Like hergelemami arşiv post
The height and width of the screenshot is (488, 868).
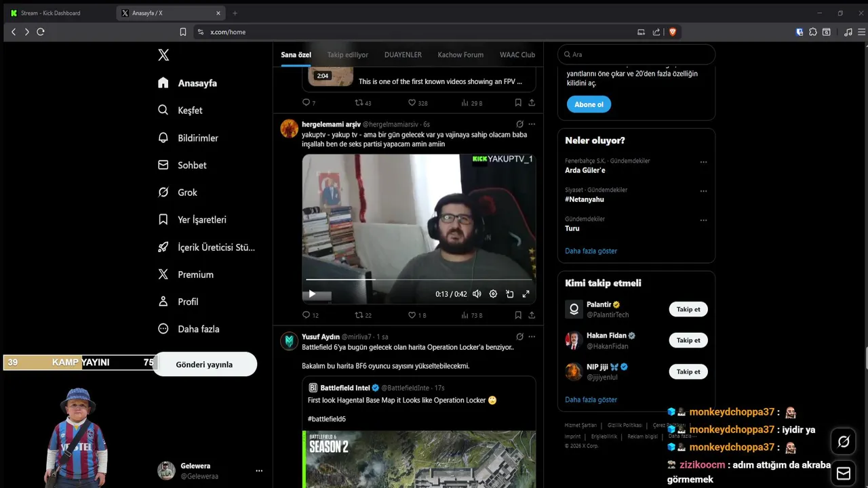412,315
